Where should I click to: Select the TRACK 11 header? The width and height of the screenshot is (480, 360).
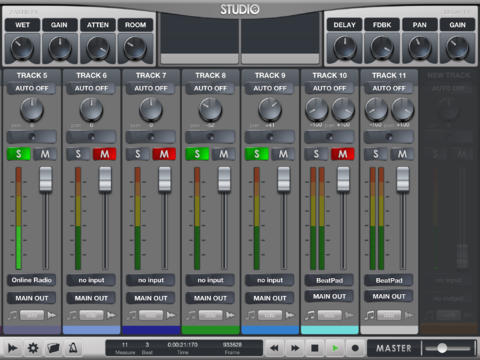tap(389, 76)
